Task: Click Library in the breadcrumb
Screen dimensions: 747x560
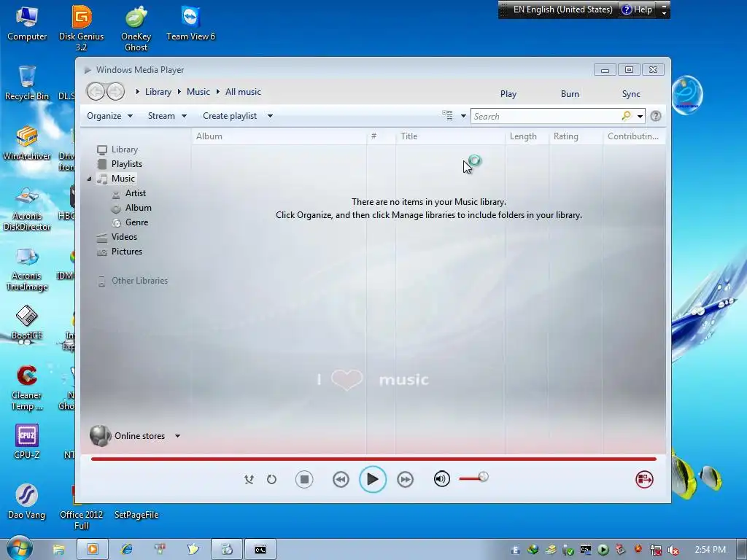Action: (x=158, y=92)
